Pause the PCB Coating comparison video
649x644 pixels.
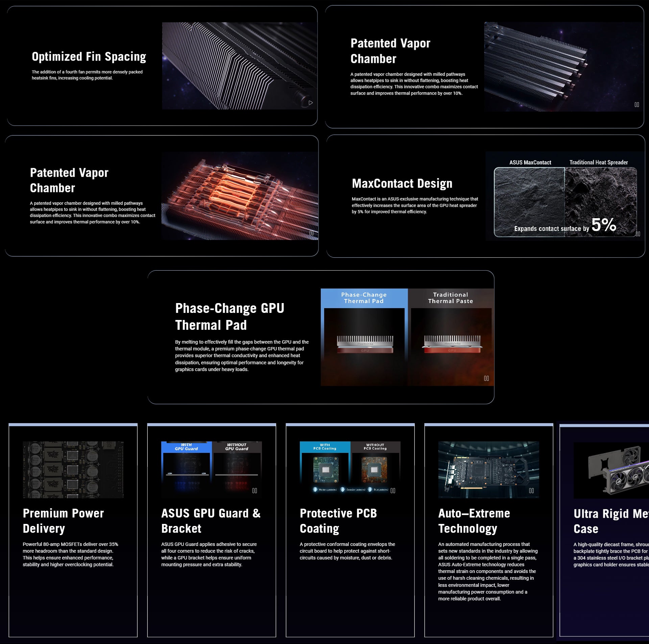(393, 491)
